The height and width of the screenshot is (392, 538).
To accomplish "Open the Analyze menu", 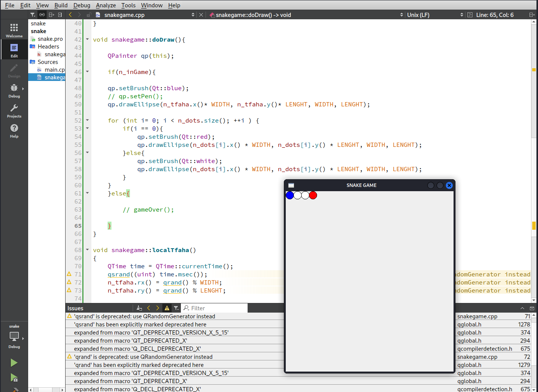I will tap(106, 5).
